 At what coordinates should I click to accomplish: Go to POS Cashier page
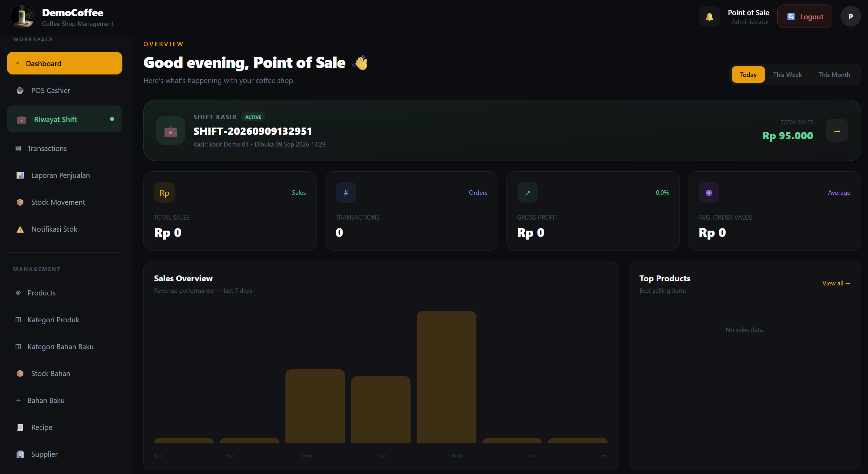click(64, 90)
